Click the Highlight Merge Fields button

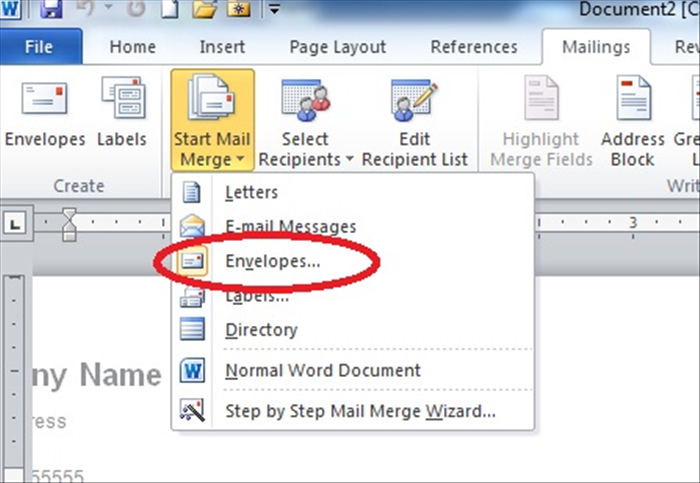click(541, 120)
